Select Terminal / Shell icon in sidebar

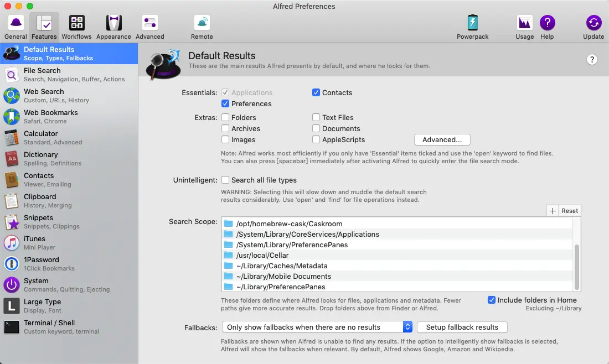tap(12, 327)
